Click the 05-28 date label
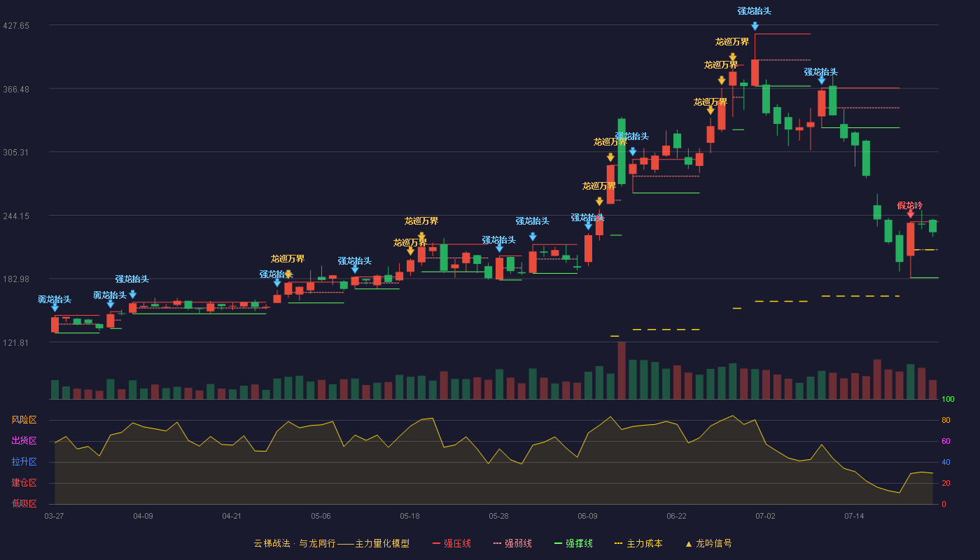Viewport: 980px width, 560px height. click(498, 516)
